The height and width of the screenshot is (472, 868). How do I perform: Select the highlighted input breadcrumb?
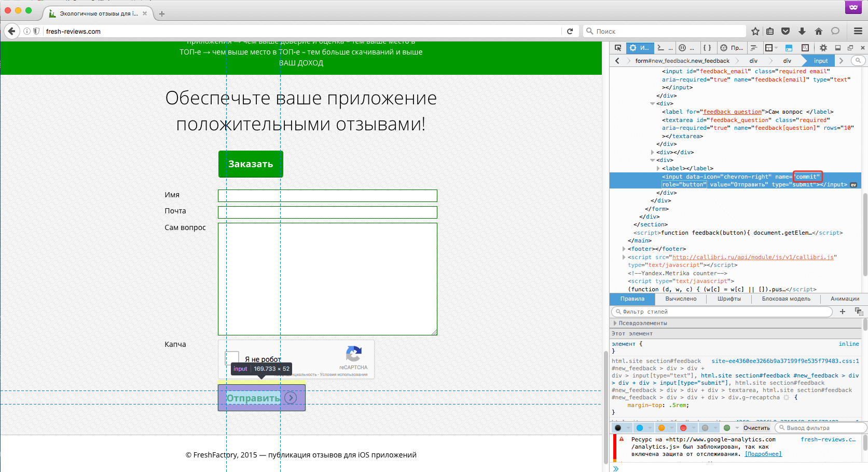(x=821, y=61)
